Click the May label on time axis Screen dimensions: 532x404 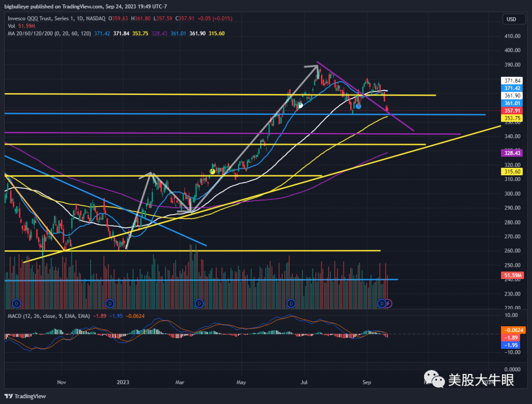241,382
